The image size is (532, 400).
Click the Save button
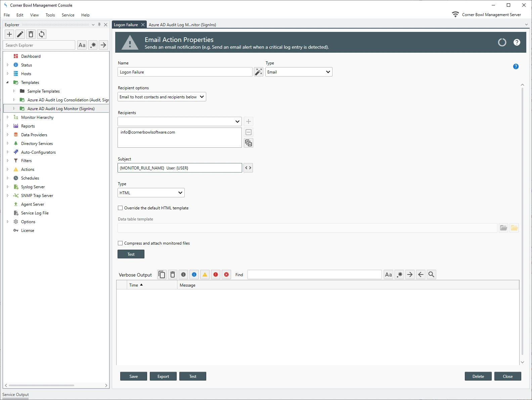(x=134, y=376)
